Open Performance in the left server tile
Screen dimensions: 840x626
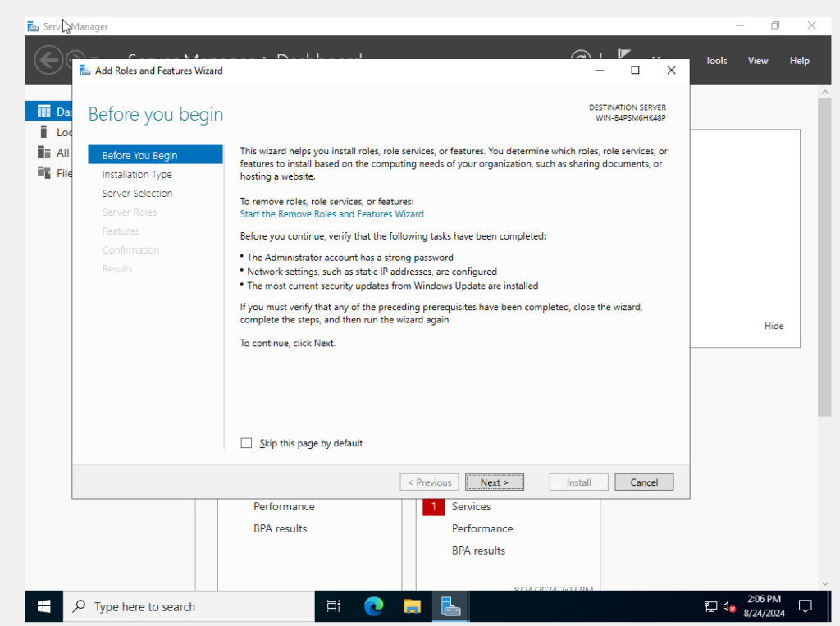tap(284, 506)
